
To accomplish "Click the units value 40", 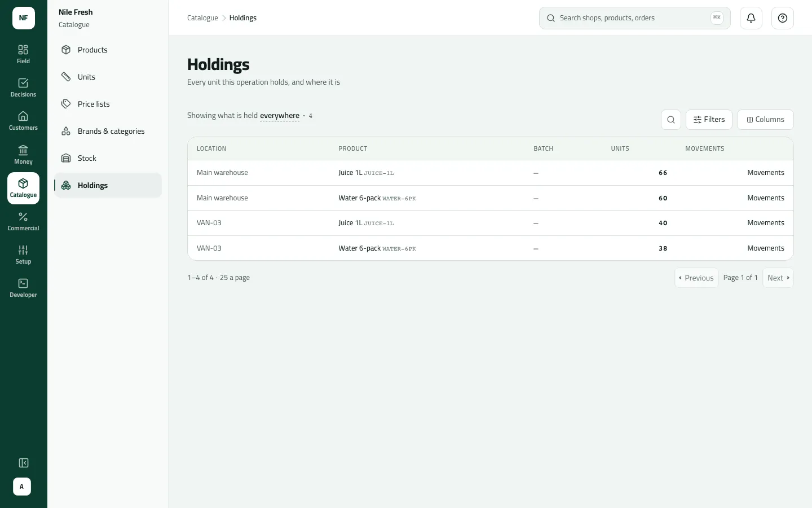I will 663,223.
